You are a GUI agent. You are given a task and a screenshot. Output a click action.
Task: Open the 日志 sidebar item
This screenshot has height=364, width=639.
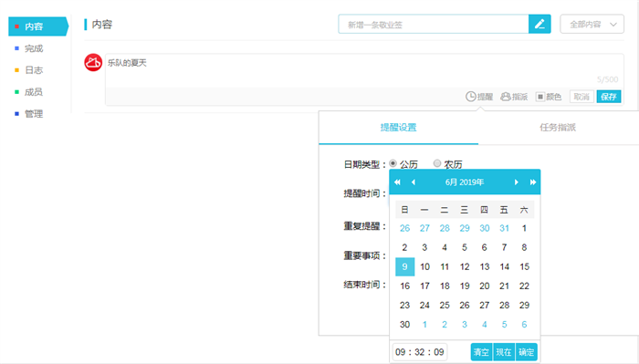click(34, 70)
